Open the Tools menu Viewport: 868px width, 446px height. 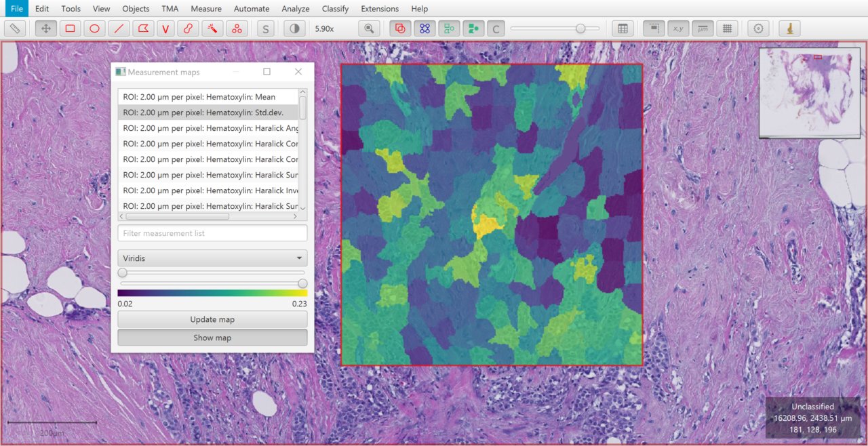click(71, 9)
